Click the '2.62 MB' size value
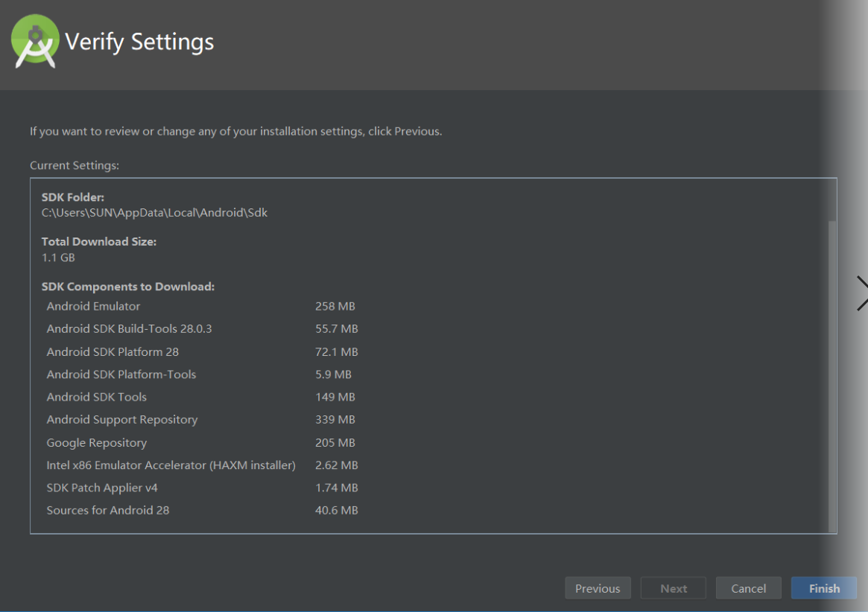 337,465
